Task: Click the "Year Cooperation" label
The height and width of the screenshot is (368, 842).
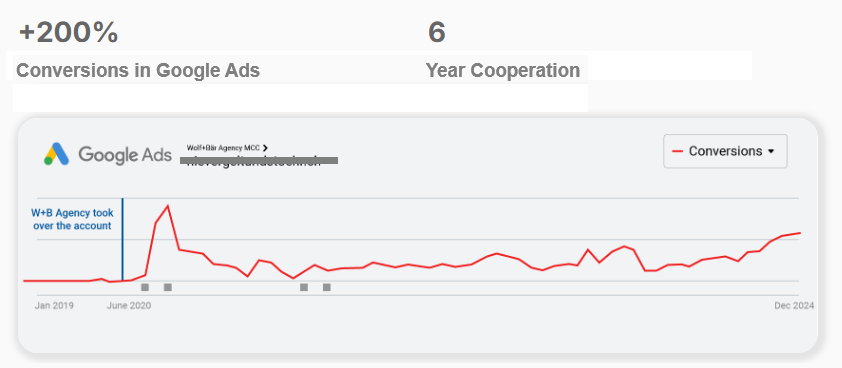Action: pyautogui.click(x=503, y=70)
